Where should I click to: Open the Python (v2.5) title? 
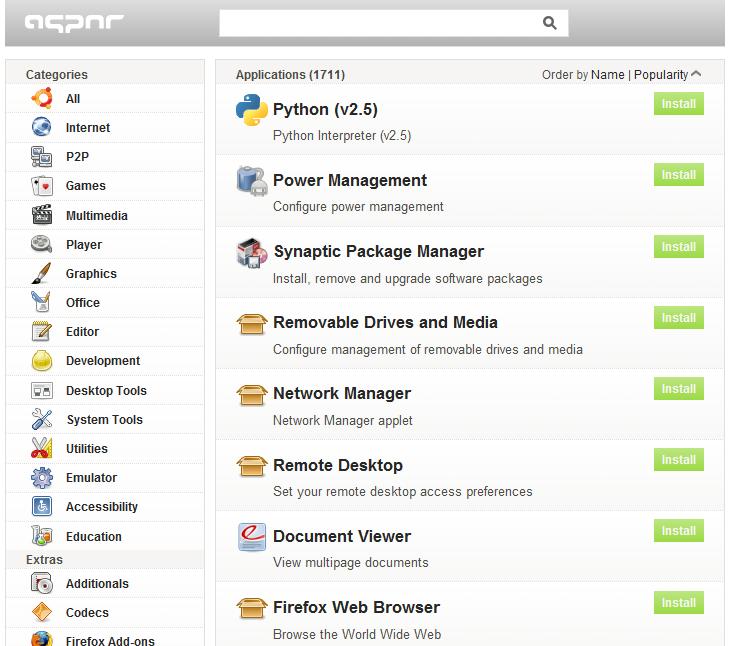325,110
